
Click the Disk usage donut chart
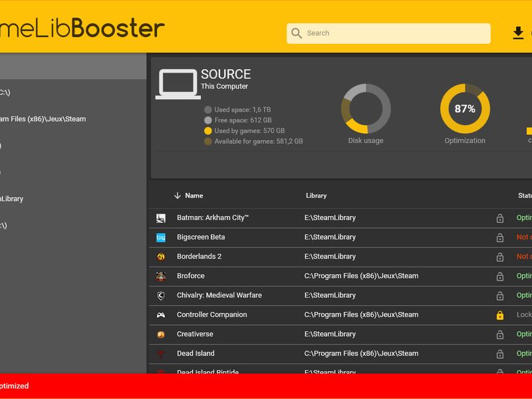click(366, 108)
